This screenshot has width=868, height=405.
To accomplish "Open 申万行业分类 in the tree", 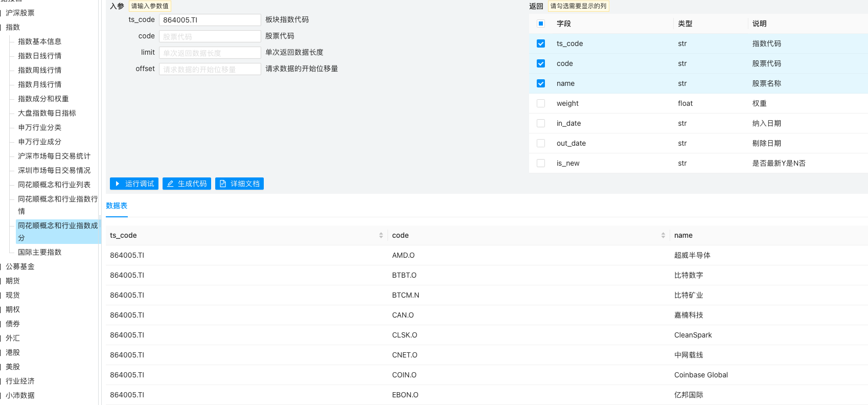I will tap(39, 127).
